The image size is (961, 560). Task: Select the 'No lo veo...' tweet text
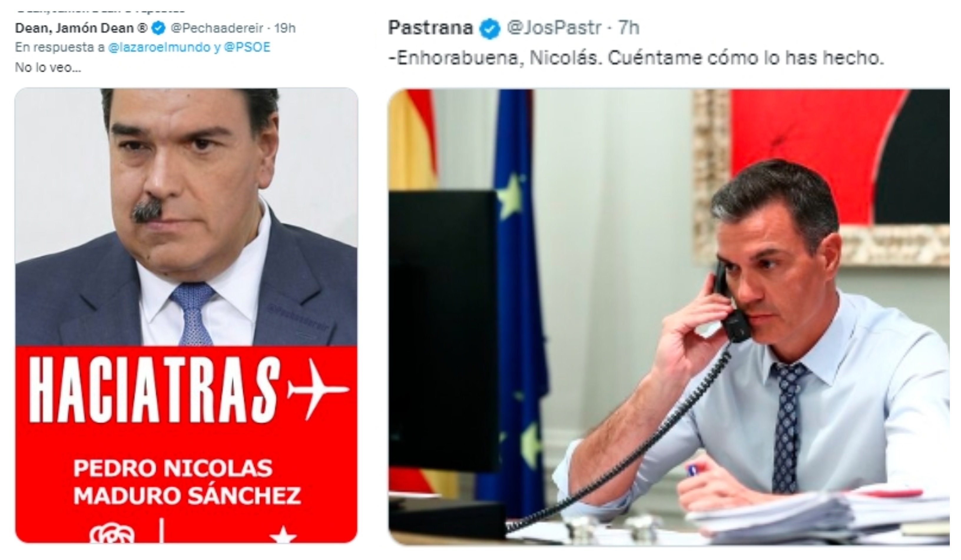(x=48, y=67)
